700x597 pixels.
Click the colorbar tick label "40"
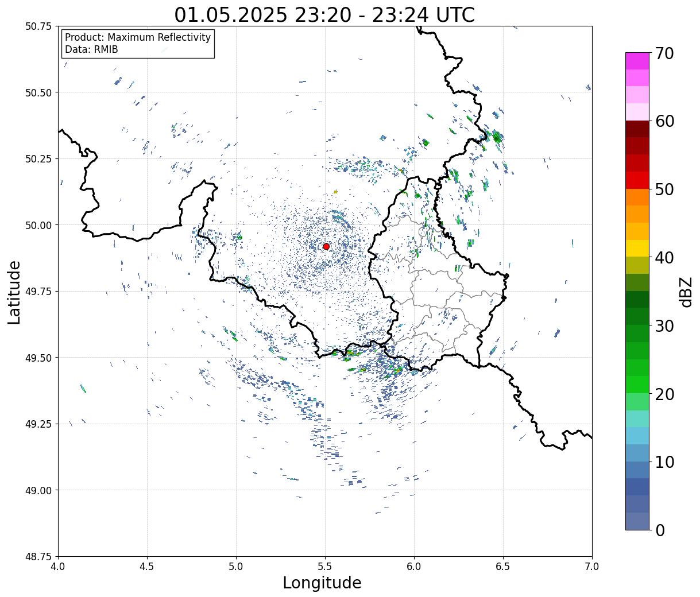(664, 258)
